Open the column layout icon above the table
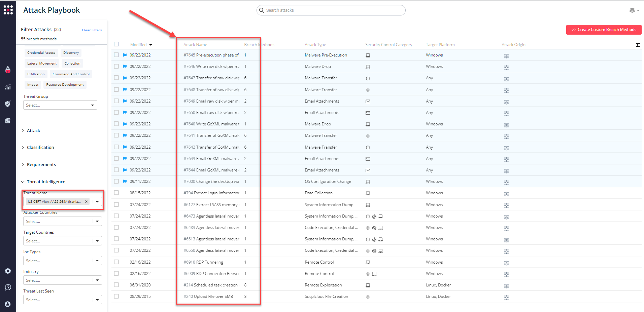Image resolution: width=644 pixels, height=312 pixels. [x=637, y=45]
